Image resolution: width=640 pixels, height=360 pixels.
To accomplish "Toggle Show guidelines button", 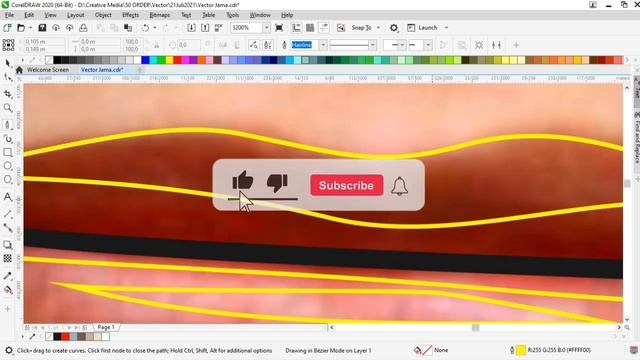I will [x=324, y=28].
